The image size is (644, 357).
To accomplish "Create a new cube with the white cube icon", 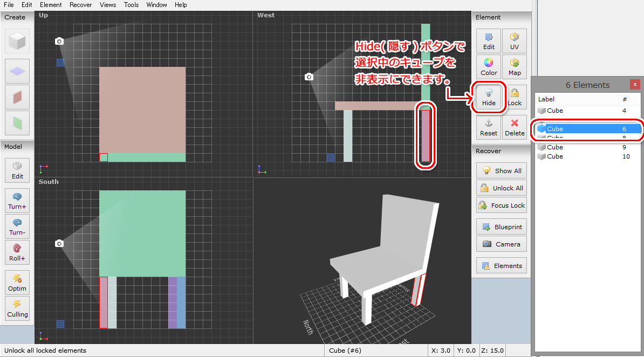I will pyautogui.click(x=17, y=41).
